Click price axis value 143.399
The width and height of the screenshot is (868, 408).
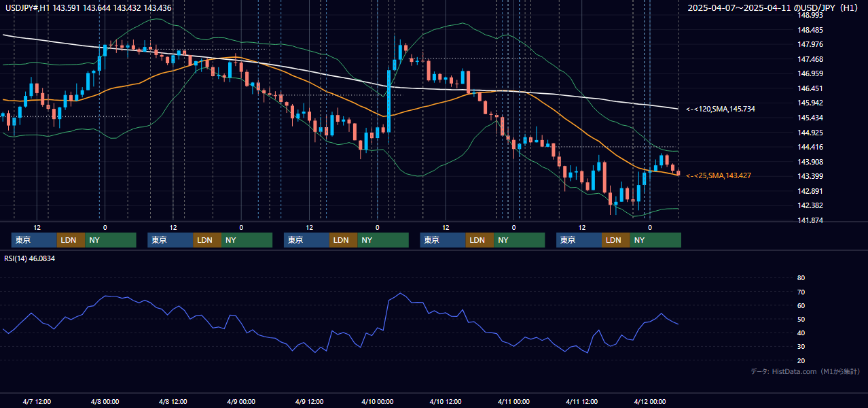coord(810,176)
